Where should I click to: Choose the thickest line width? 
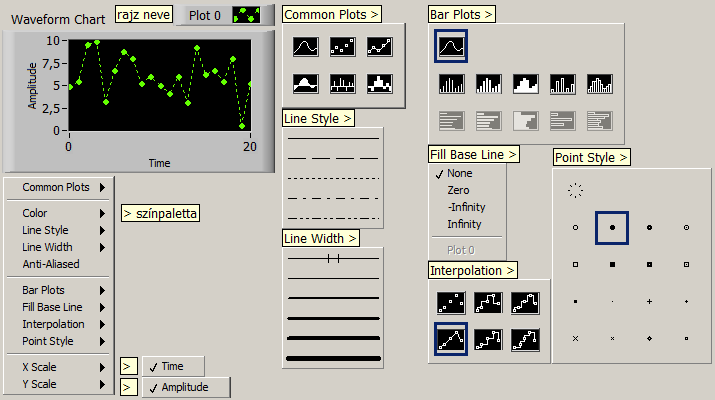pyautogui.click(x=333, y=358)
